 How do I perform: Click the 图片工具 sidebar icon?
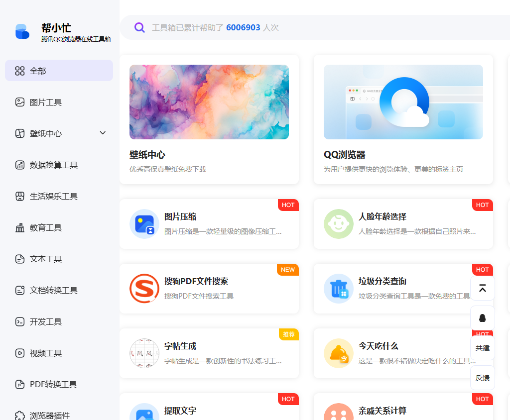point(20,102)
